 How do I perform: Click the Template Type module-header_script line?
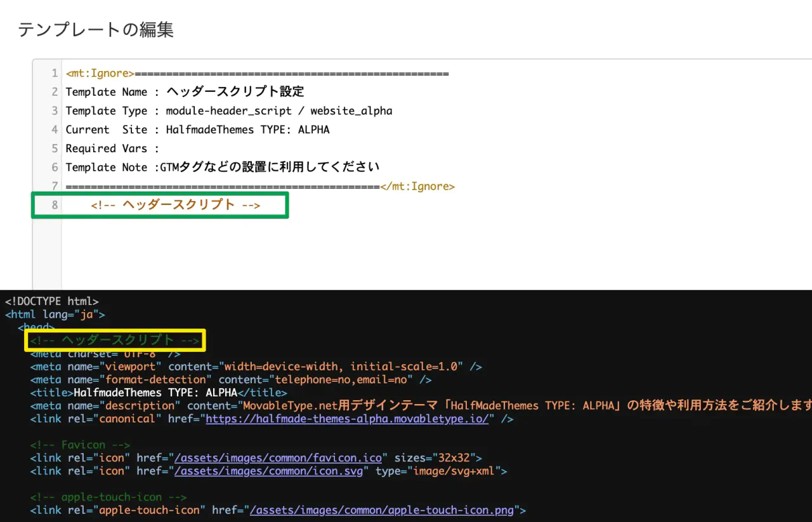[228, 111]
